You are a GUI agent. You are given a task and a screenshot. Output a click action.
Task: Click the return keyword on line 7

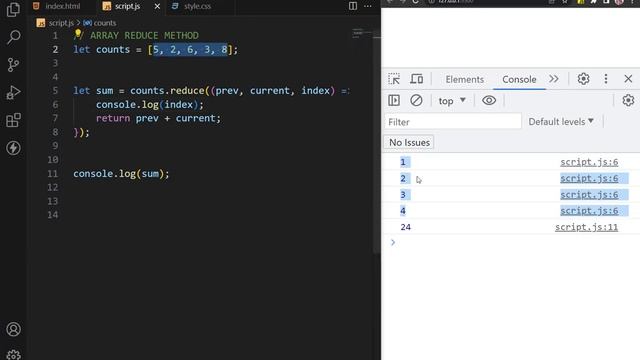coord(113,118)
